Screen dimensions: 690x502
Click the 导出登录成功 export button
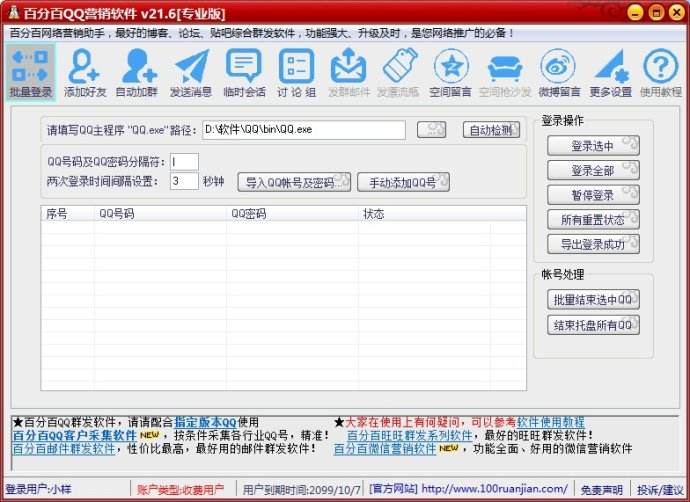point(593,245)
